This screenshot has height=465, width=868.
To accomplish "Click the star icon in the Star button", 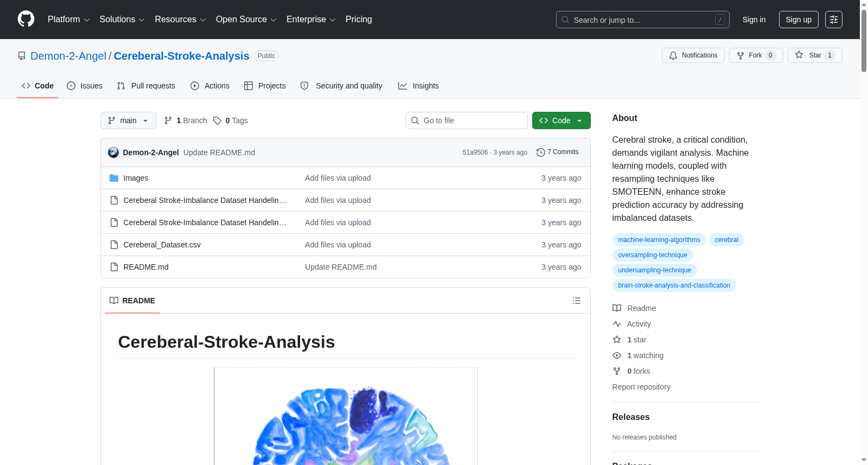I will point(799,55).
